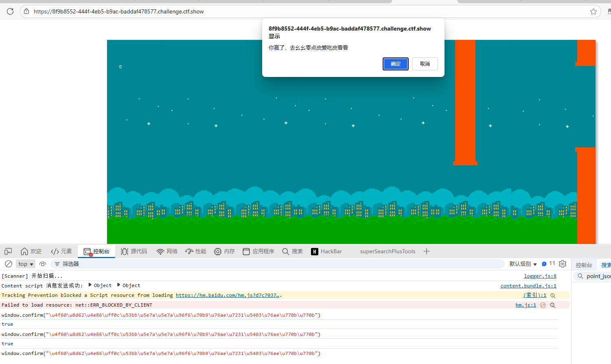Open the content.bundle.js:1 source link
611x364 pixels.
[528, 286]
